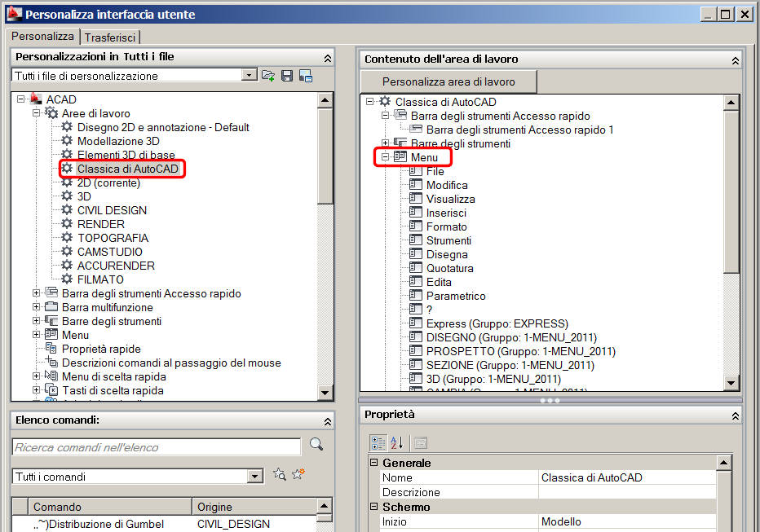The image size is (760, 532).
Task: Collapse the Generale property group
Action: click(x=373, y=462)
